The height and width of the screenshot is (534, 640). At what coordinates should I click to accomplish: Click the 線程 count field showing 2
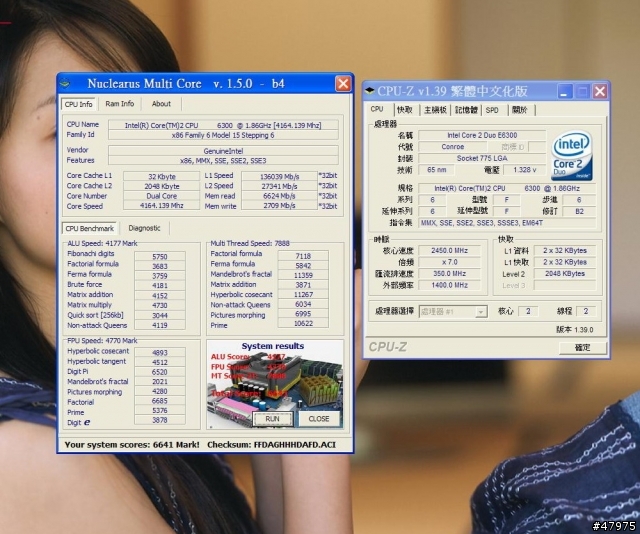(586, 311)
